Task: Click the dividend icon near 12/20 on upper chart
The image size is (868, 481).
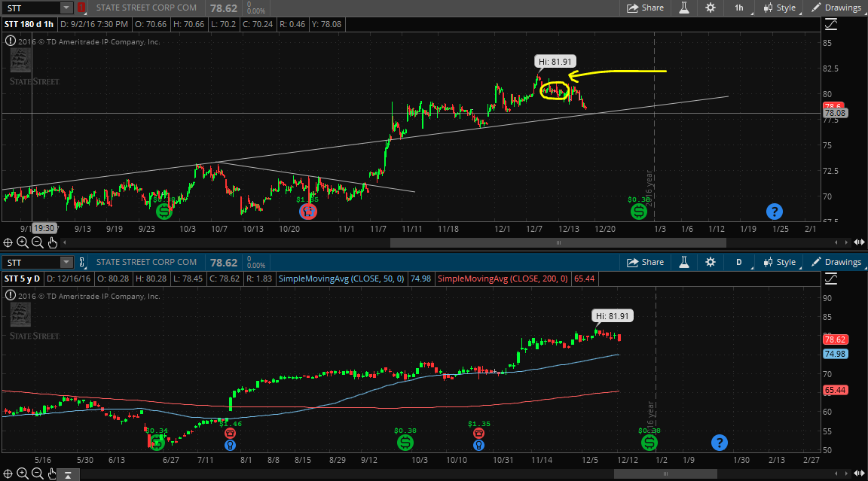Action: click(639, 212)
